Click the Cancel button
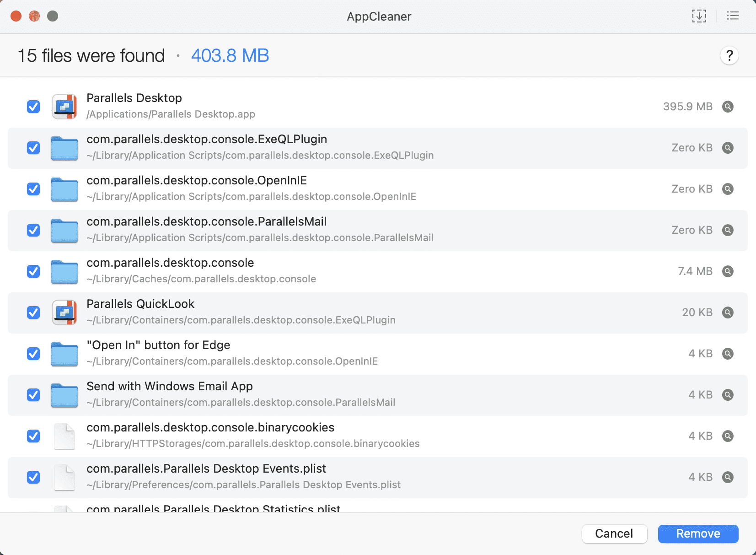Screen dimensions: 756x555 [614, 533]
